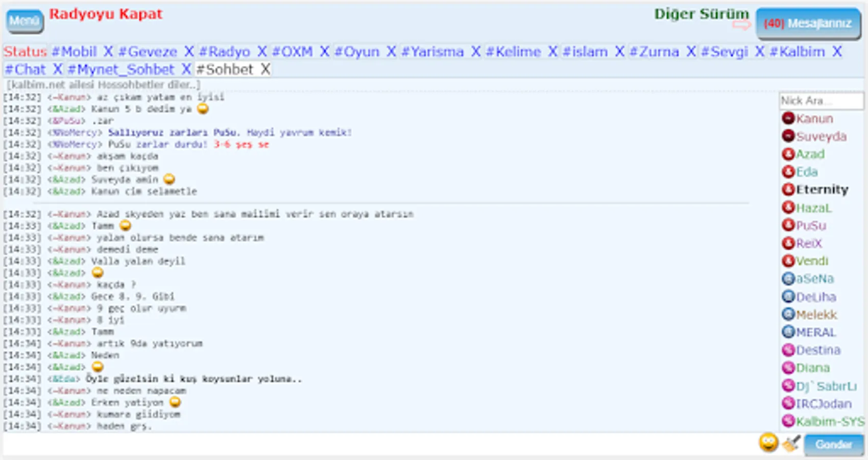Select user DeLiha in nick list
The image size is (868, 460).
816,297
